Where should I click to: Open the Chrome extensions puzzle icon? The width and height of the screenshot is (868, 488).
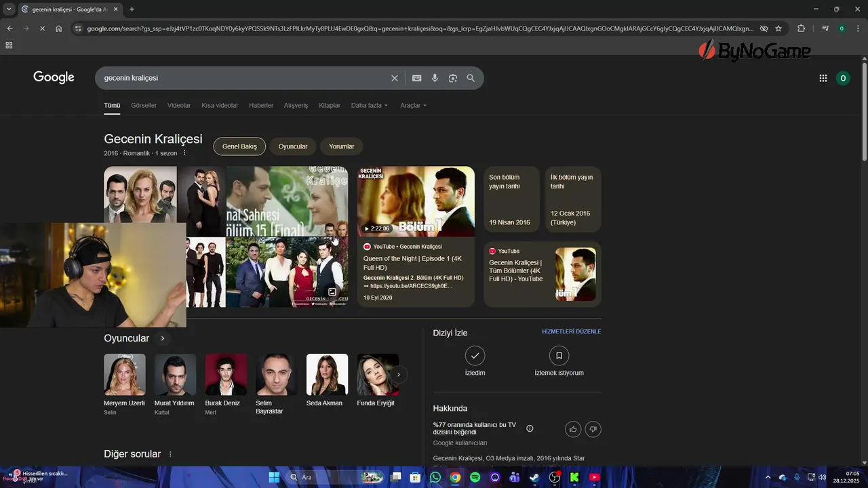coord(801,28)
